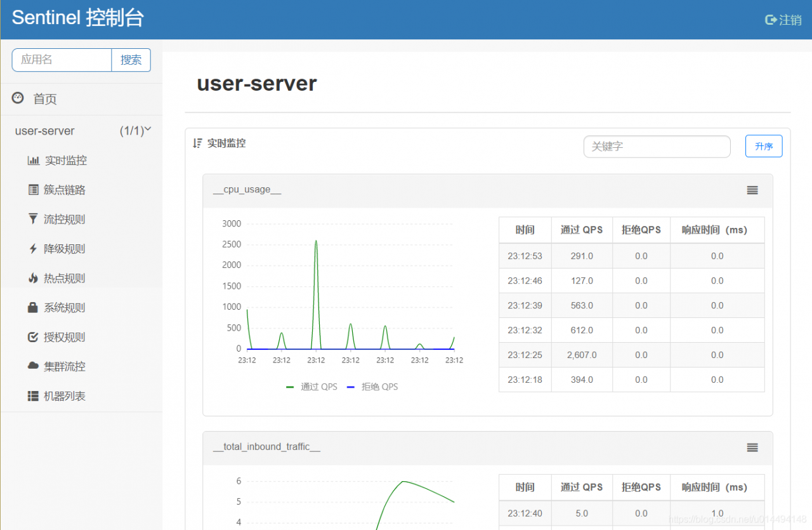Image resolution: width=812 pixels, height=530 pixels.
Task: Toggle the 通过 QPS legend series
Action: point(311,387)
